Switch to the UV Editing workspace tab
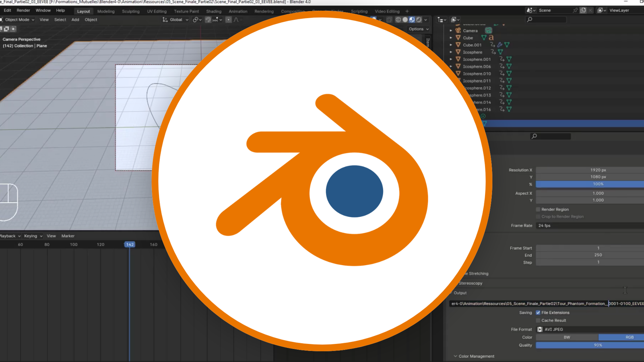The height and width of the screenshot is (362, 644). (157, 11)
